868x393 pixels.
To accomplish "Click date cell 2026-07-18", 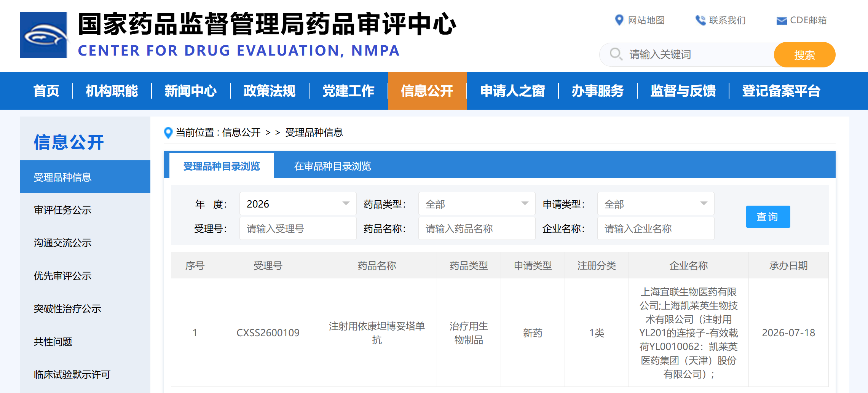I will point(788,333).
